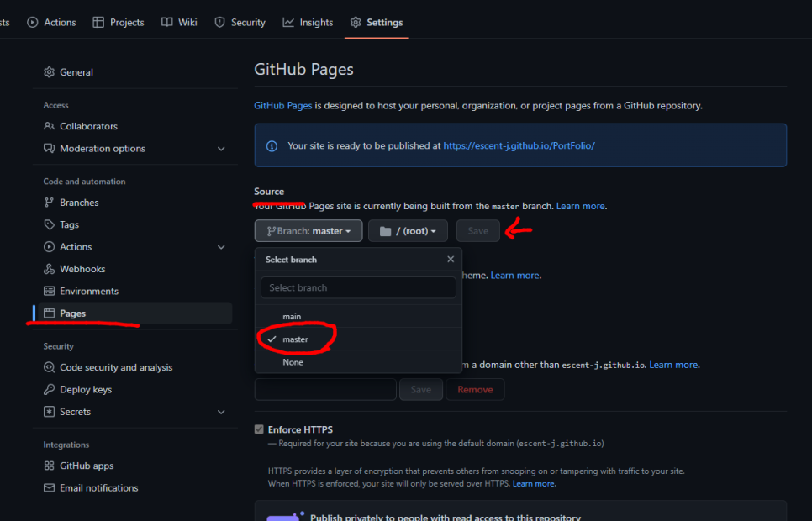The image size is (812, 521).
Task: Click the Tags tag icon
Action: coord(50,224)
